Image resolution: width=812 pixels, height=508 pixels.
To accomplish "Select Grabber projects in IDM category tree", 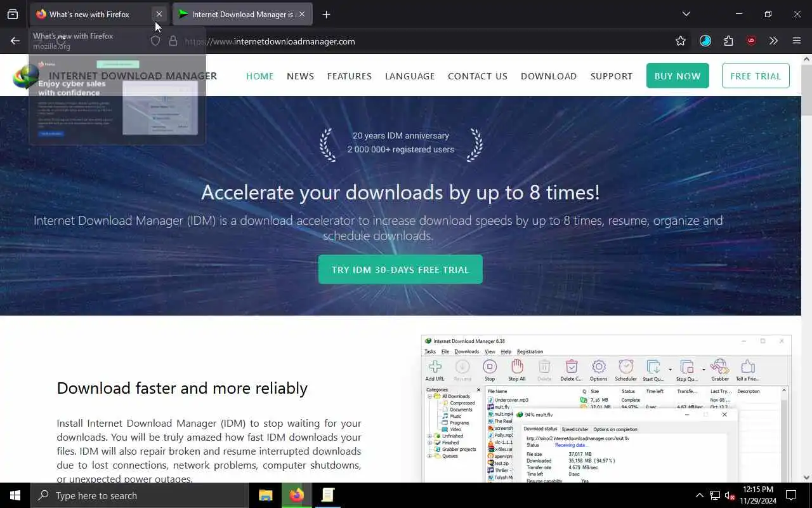I will pos(459,449).
